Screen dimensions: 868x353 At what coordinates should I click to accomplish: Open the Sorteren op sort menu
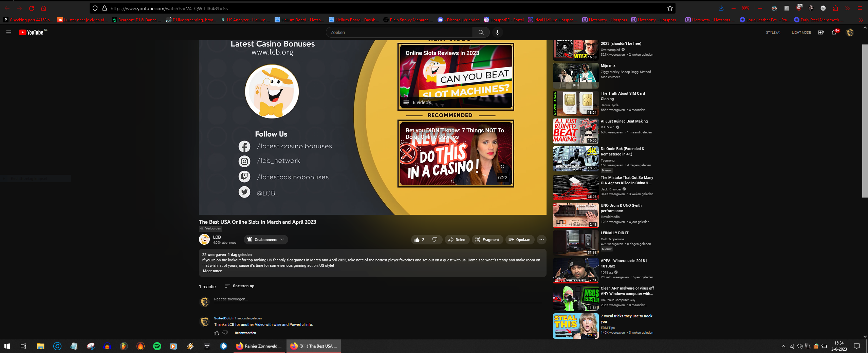(240, 286)
